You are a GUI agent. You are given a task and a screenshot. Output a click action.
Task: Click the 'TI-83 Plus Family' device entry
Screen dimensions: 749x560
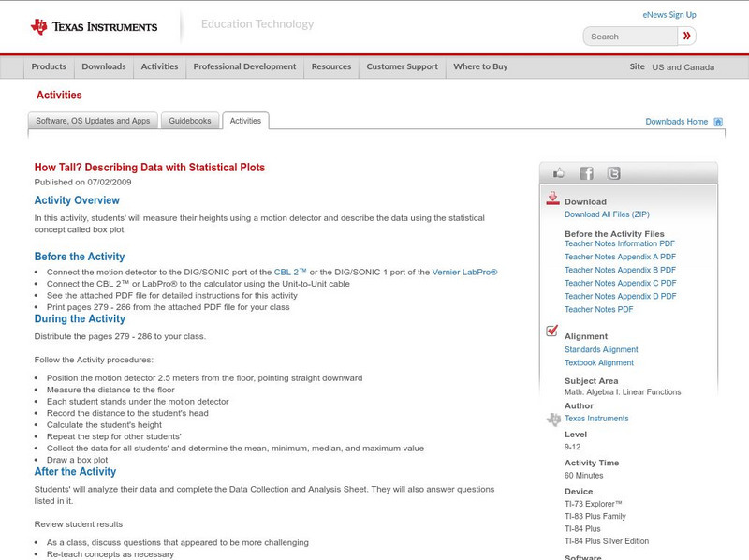(x=595, y=517)
